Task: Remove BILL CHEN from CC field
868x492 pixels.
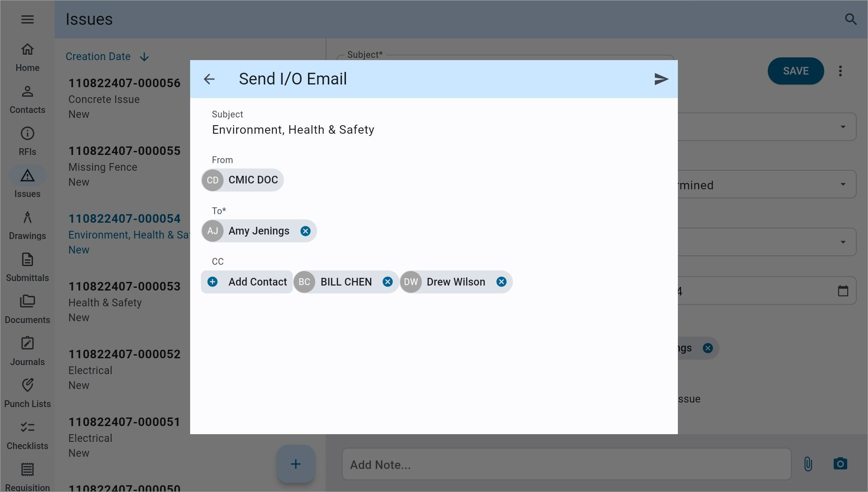Action: [x=387, y=281]
